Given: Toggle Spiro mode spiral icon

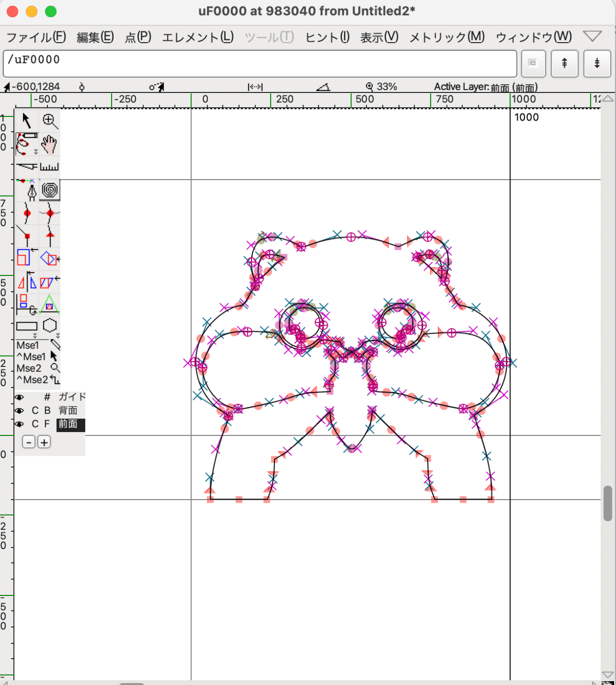Looking at the screenshot, I should click(x=49, y=190).
